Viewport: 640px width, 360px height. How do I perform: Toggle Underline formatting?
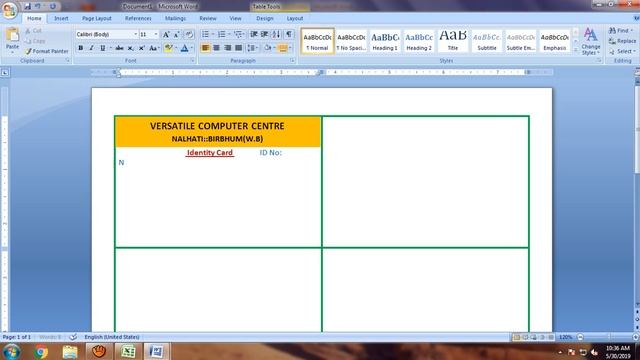click(x=102, y=48)
